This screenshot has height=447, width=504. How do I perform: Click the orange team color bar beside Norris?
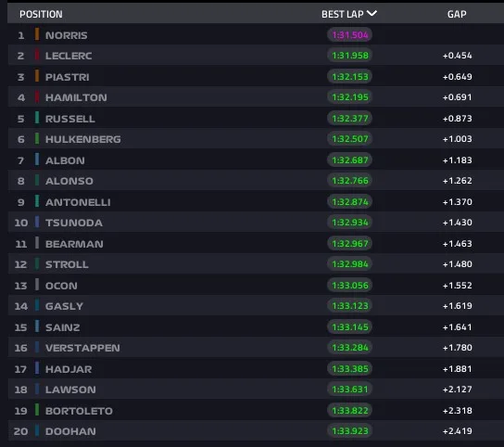pos(37,34)
